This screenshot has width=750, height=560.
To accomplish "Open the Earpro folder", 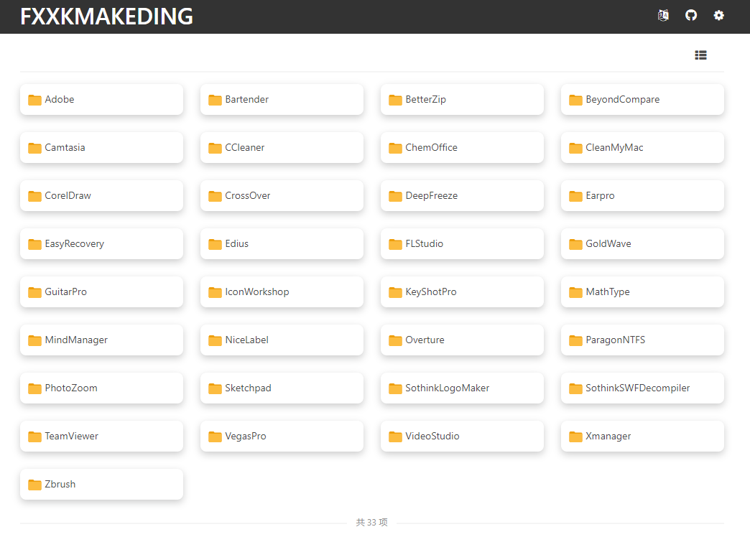I will [642, 195].
